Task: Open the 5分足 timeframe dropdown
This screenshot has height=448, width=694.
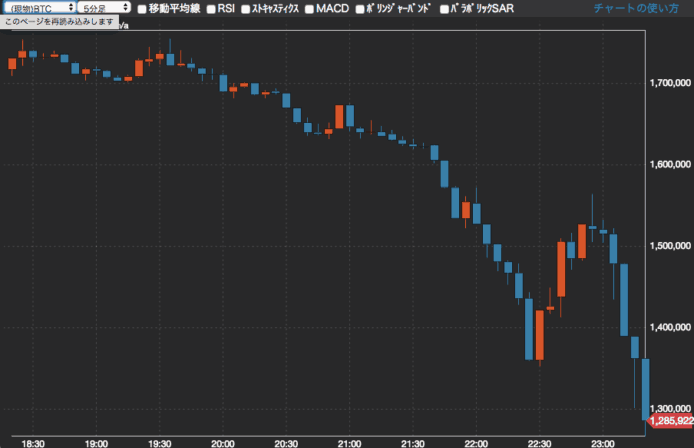Action: pyautogui.click(x=106, y=7)
